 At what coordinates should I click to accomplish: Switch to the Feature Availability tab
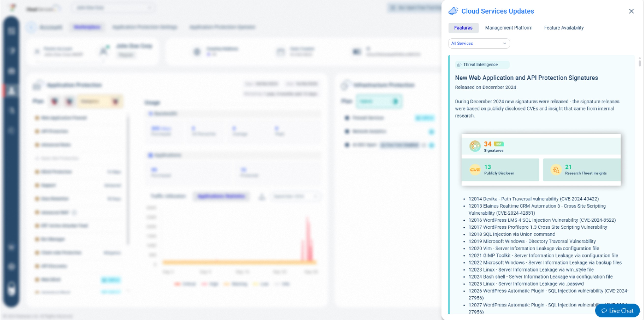pos(564,28)
